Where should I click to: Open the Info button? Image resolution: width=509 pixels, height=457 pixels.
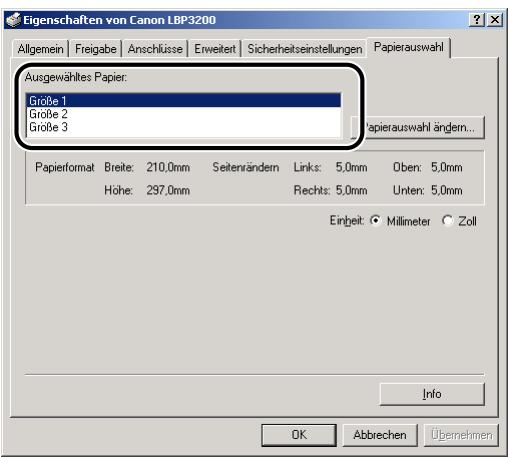[432, 394]
